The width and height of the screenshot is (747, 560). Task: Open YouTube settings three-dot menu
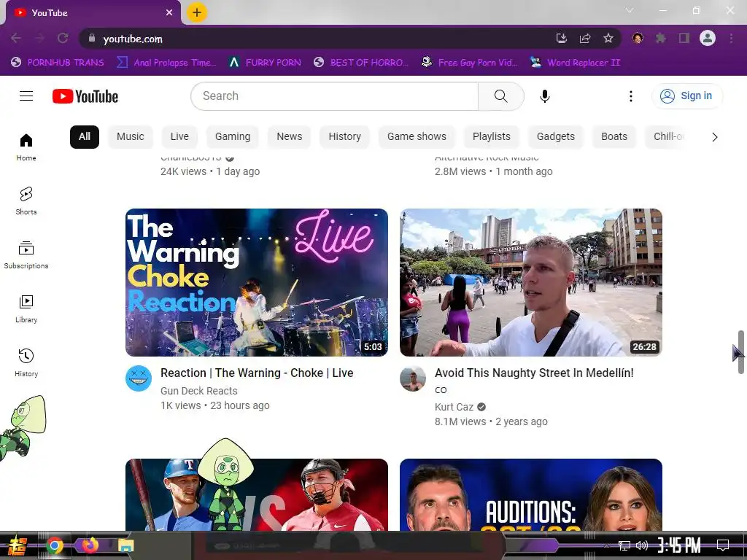pos(631,96)
